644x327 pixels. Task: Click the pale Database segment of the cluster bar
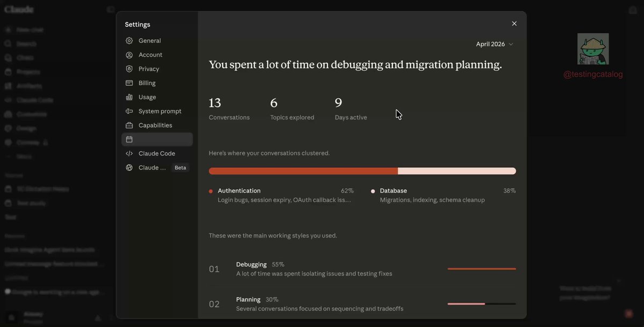click(457, 171)
